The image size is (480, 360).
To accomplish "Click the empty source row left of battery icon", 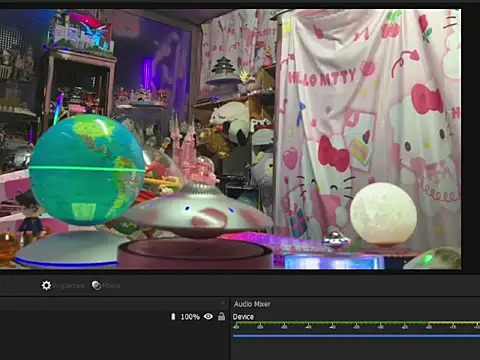I will point(85,316).
